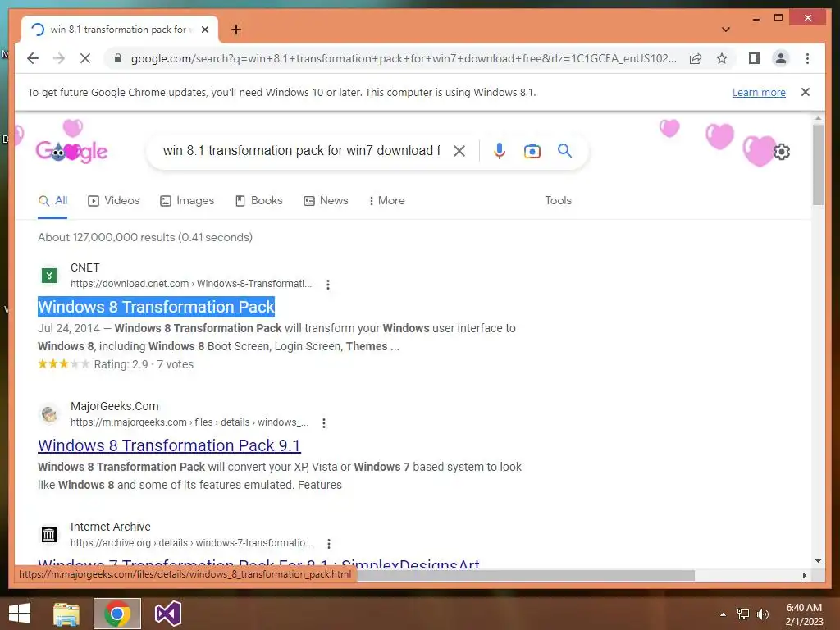Click the 'Rating: 2.9 · 7 votes' text
The width and height of the screenshot is (840, 630).
point(144,364)
